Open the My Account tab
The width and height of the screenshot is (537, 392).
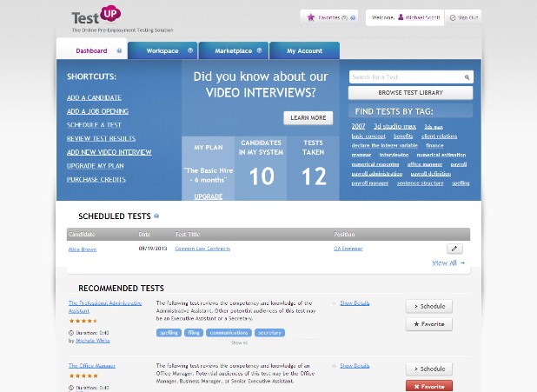pos(304,50)
